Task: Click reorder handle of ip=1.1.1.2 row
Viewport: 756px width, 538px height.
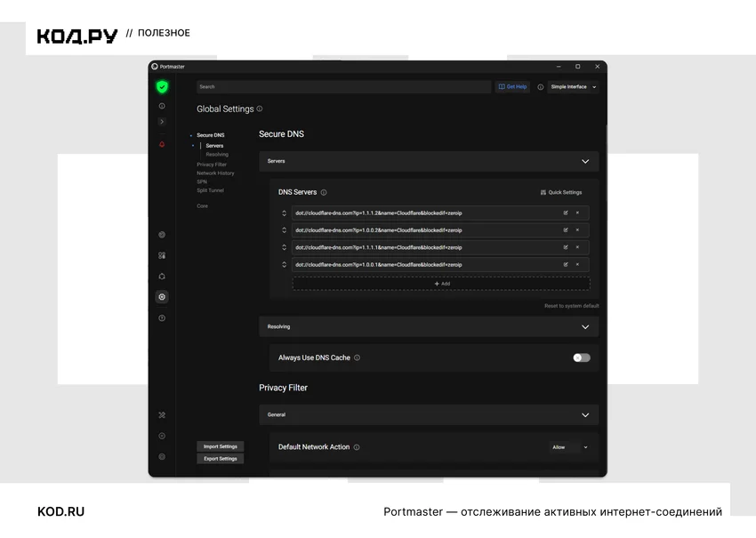Action: [284, 213]
